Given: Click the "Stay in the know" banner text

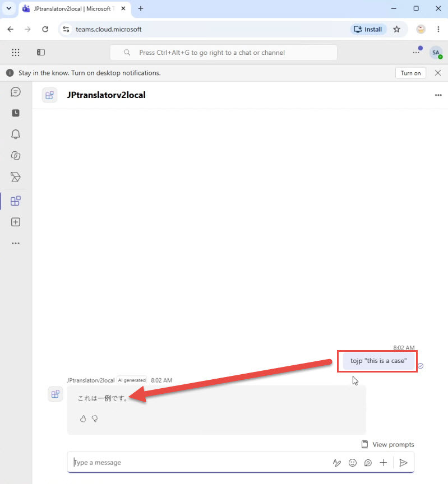Looking at the screenshot, I should 90,73.
